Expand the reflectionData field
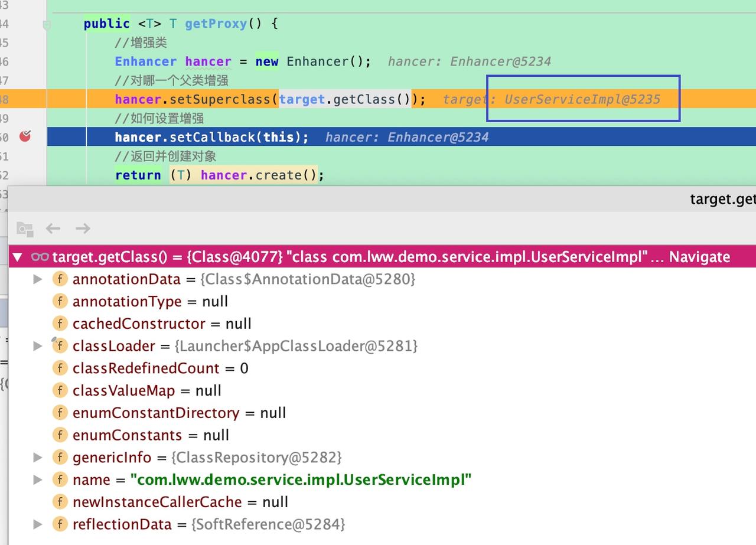756x545 pixels. pyautogui.click(x=38, y=524)
